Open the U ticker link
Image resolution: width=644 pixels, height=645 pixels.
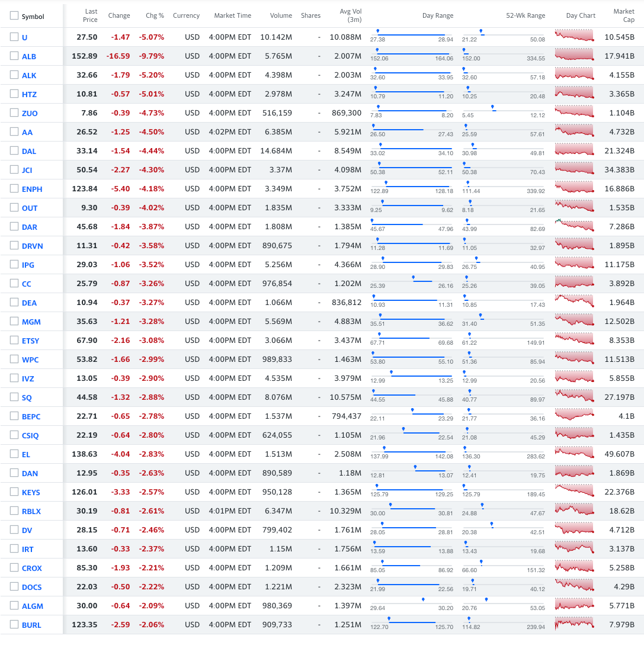pos(25,37)
